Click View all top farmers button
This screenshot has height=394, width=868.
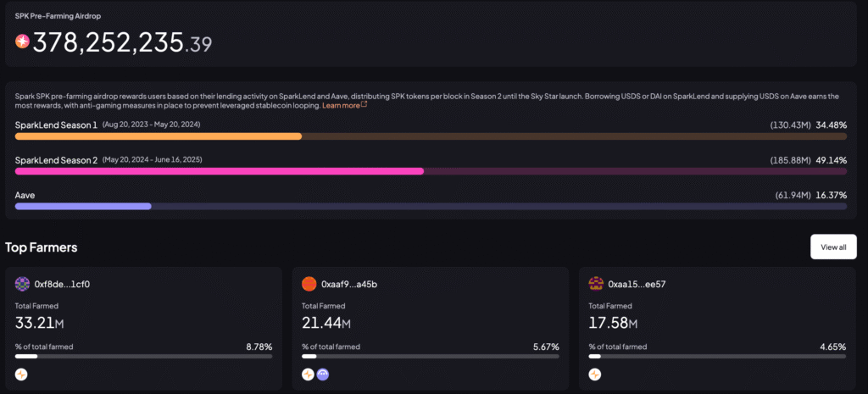(833, 247)
